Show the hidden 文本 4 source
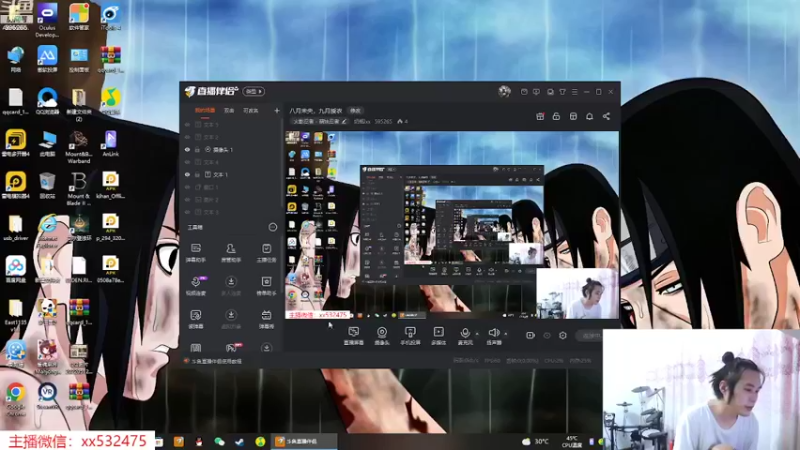The width and height of the screenshot is (800, 450). click(x=187, y=162)
